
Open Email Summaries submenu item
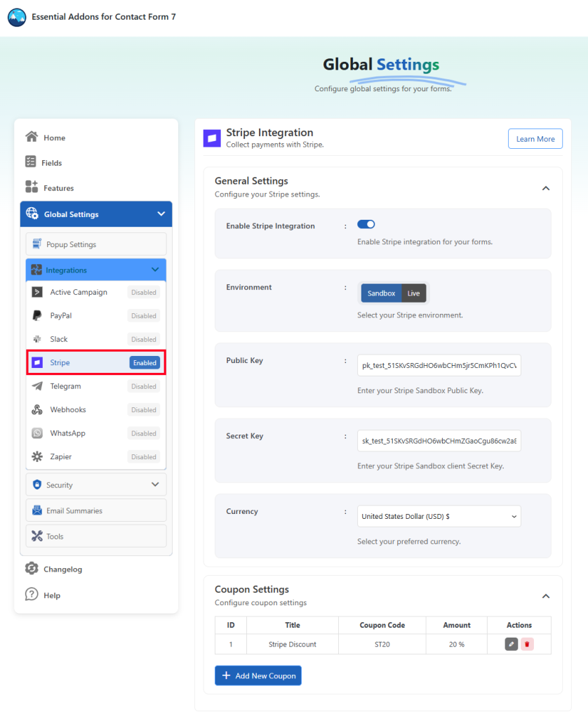point(96,510)
